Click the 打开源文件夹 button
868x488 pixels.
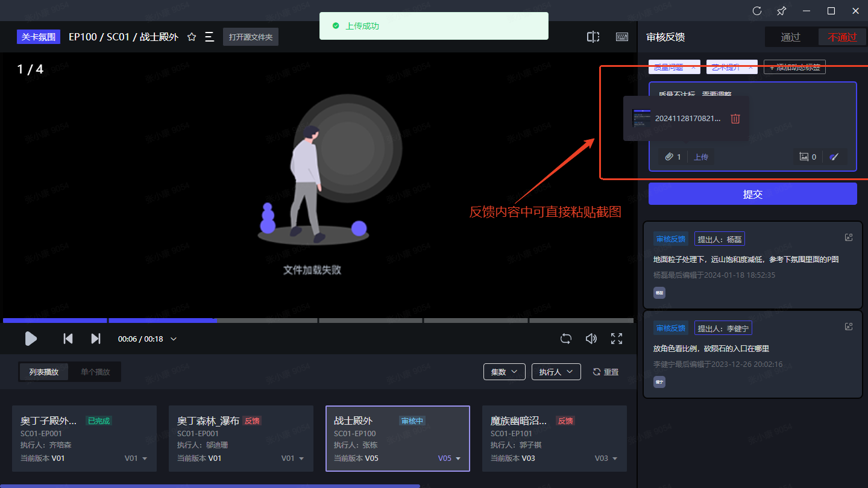pos(251,37)
